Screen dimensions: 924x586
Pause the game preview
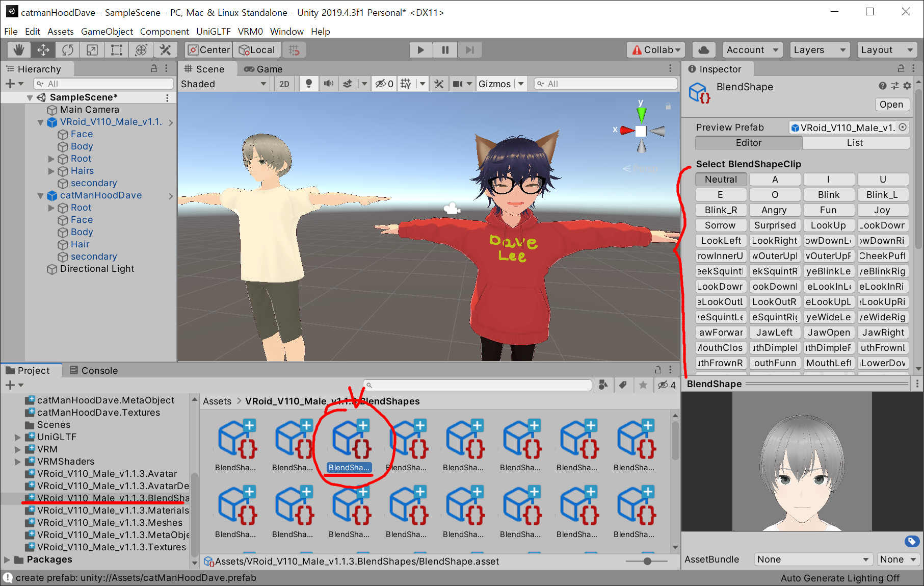445,50
